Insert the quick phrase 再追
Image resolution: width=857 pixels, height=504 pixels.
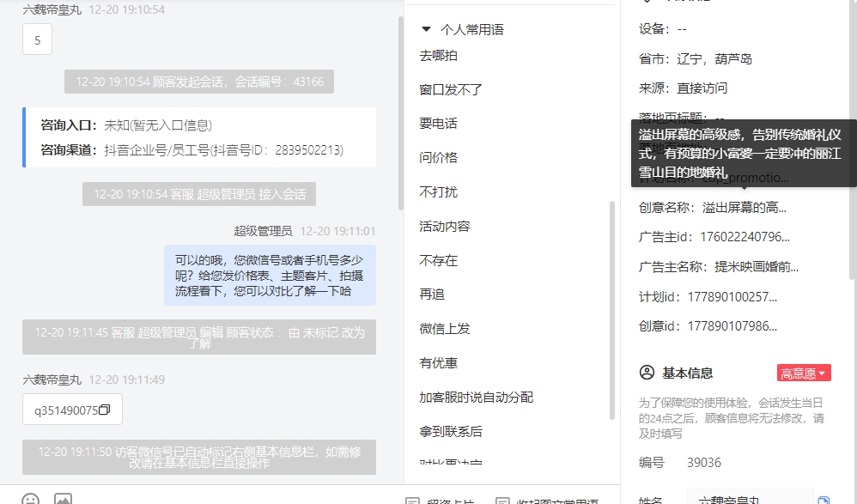tap(432, 295)
